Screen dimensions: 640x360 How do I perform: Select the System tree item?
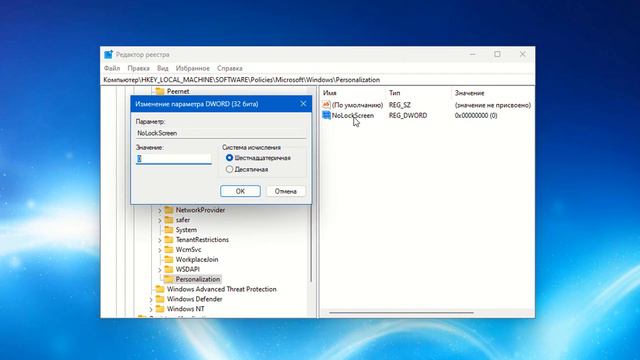186,229
